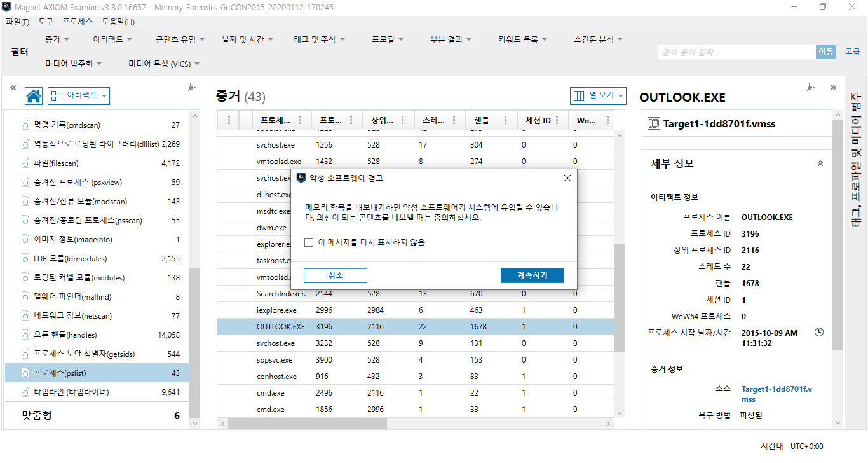This screenshot has height=463, width=868.
Task: Click 계속하기 to continue exporting
Action: click(x=532, y=275)
